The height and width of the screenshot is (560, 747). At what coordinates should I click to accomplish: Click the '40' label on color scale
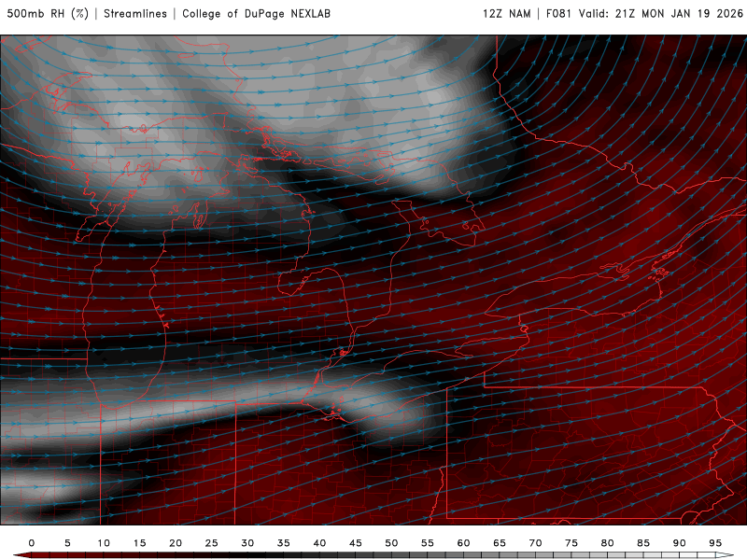click(x=319, y=543)
